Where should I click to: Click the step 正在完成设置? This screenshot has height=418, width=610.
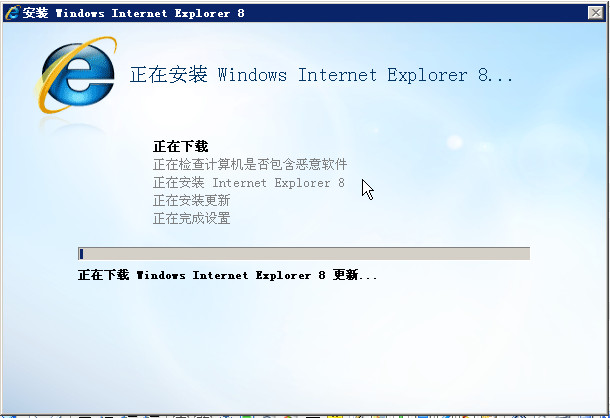pos(191,218)
